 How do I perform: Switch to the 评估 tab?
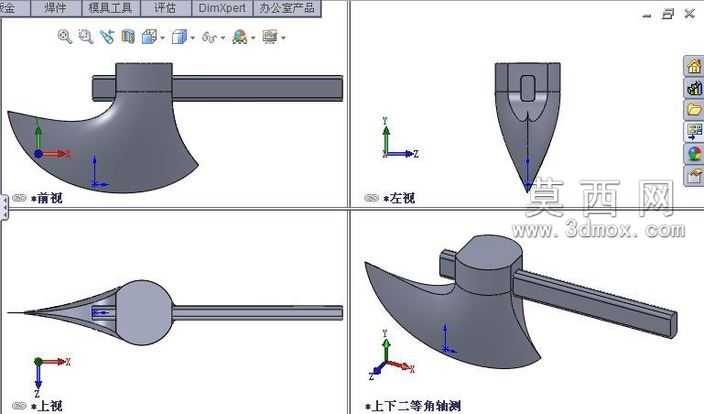tap(165, 8)
